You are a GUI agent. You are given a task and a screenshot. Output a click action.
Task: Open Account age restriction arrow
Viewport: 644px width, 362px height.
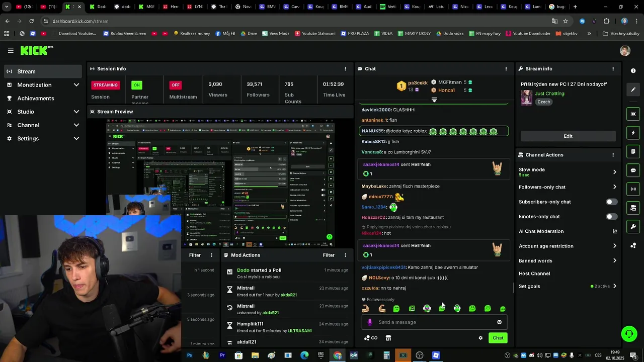coord(614,246)
